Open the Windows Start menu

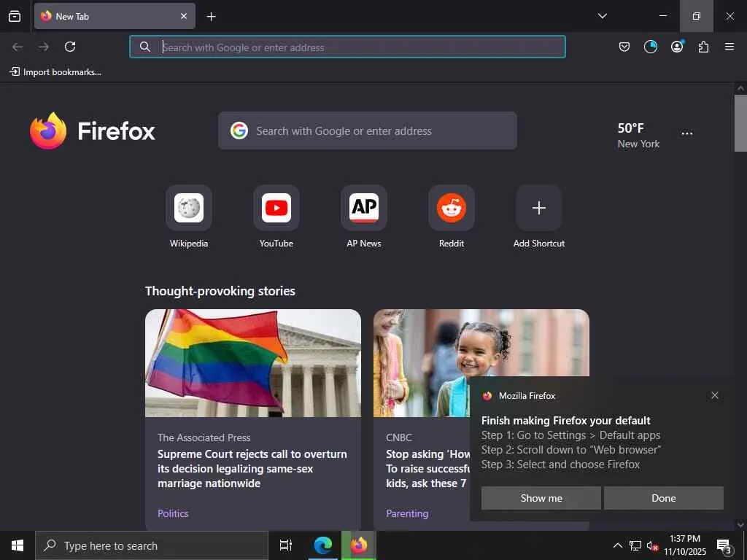pyautogui.click(x=18, y=545)
